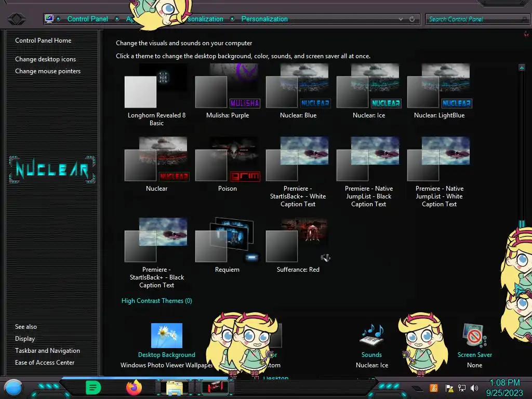
Task: Open File Explorer on the taskbar
Action: 175,388
